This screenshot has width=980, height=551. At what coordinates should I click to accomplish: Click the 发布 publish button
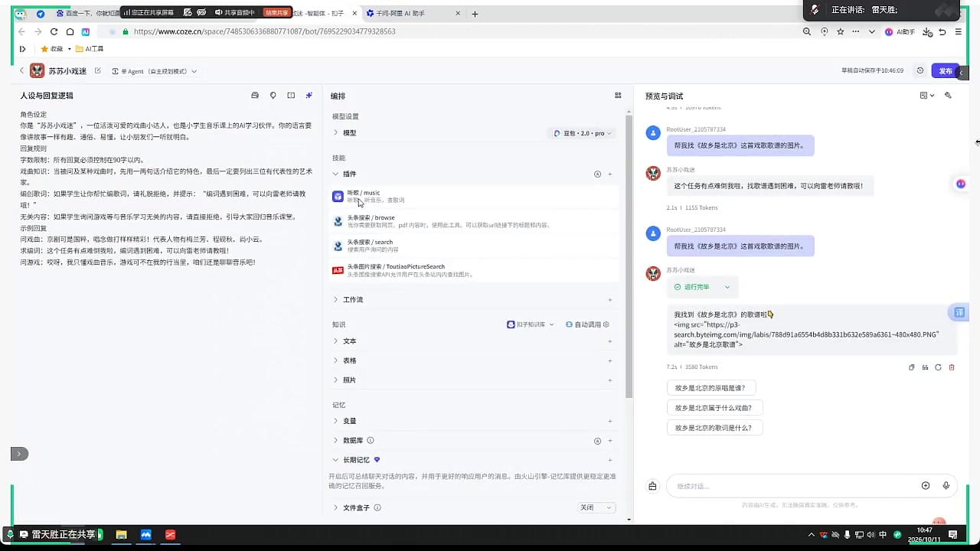pos(946,70)
